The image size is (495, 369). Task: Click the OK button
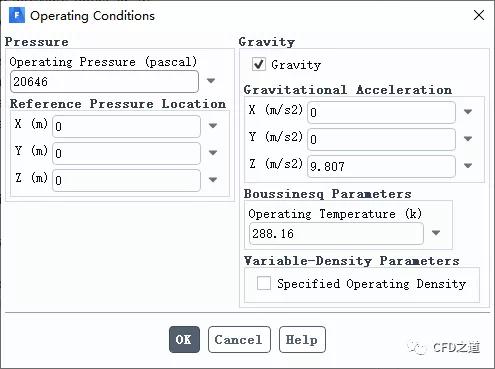tap(184, 339)
